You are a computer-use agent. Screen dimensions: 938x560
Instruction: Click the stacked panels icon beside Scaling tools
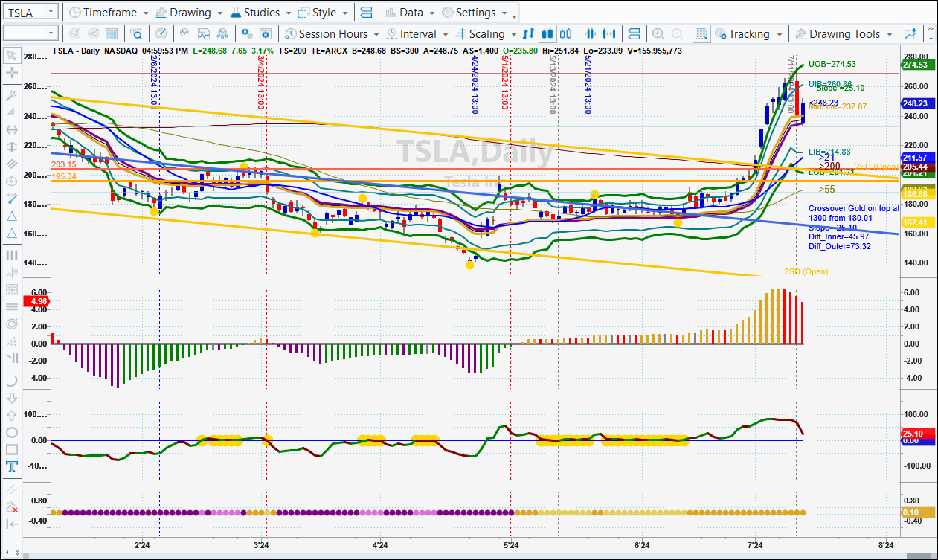634,34
